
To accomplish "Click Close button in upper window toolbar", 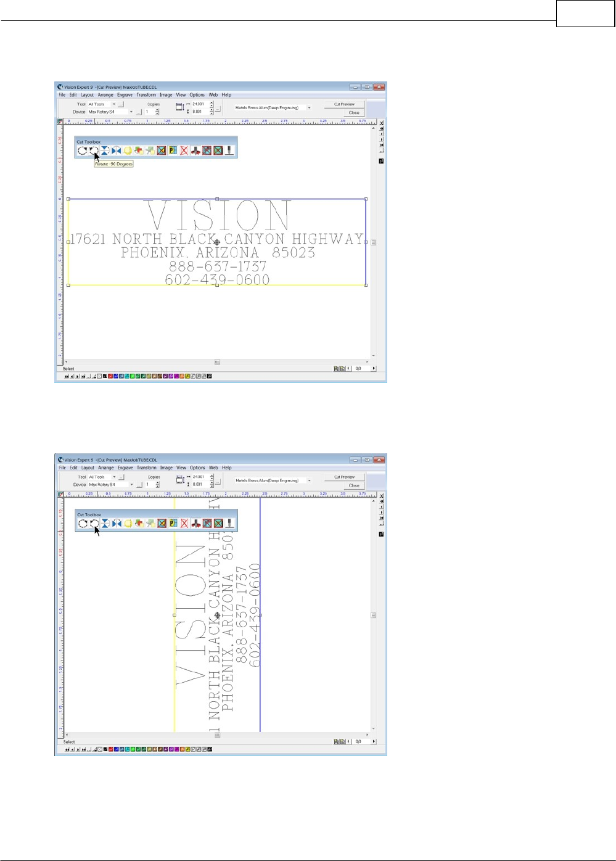I will click(x=354, y=113).
